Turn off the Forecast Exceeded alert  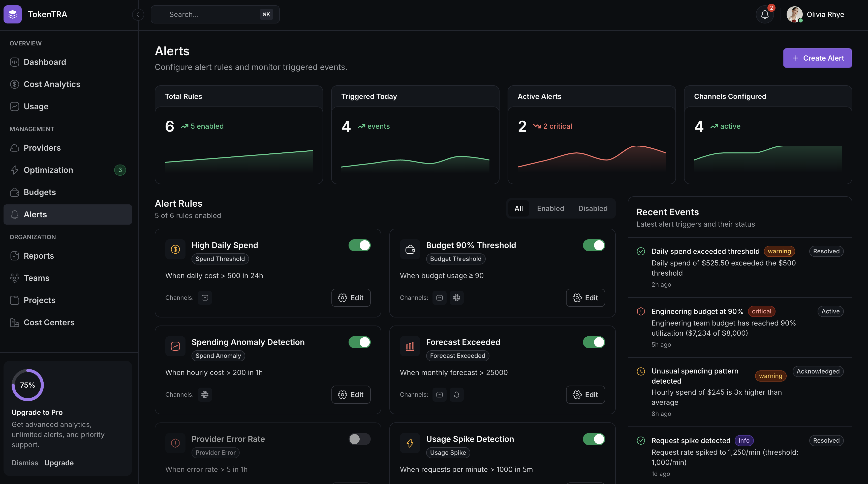594,342
